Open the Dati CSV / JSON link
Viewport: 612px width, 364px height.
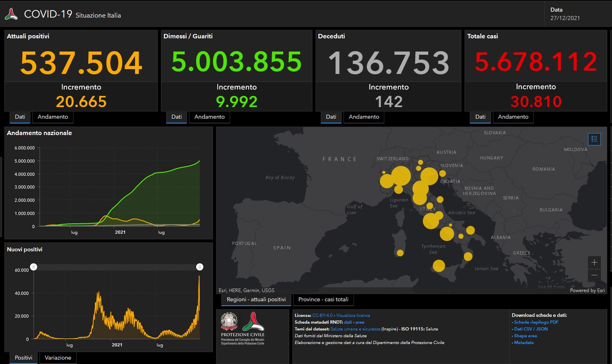click(531, 329)
